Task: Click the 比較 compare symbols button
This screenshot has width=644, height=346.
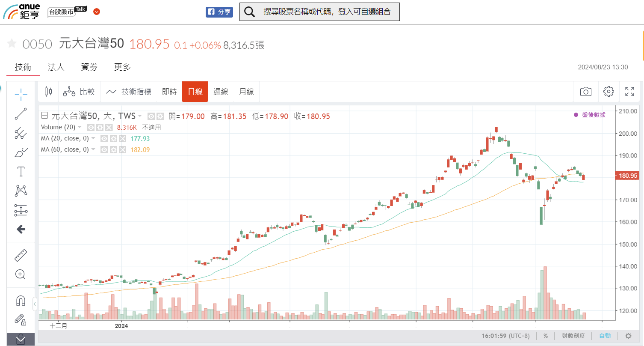Action: (x=79, y=92)
